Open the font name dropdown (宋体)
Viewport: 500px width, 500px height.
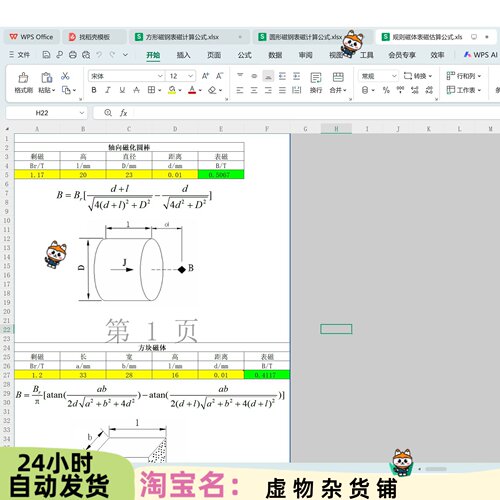[160, 76]
